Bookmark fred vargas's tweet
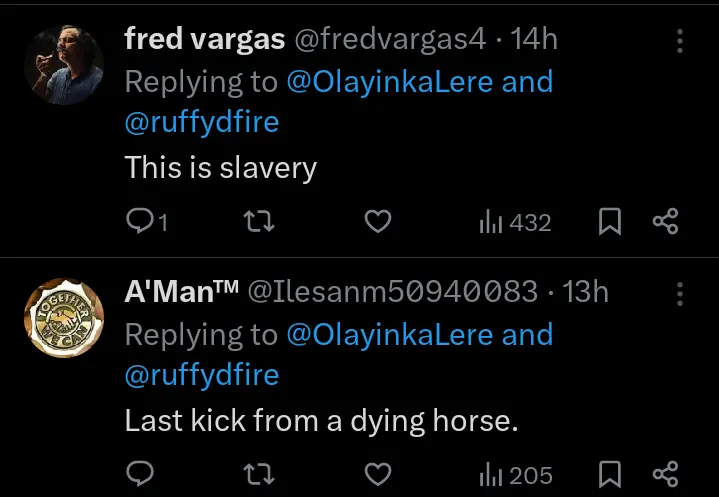 607,222
